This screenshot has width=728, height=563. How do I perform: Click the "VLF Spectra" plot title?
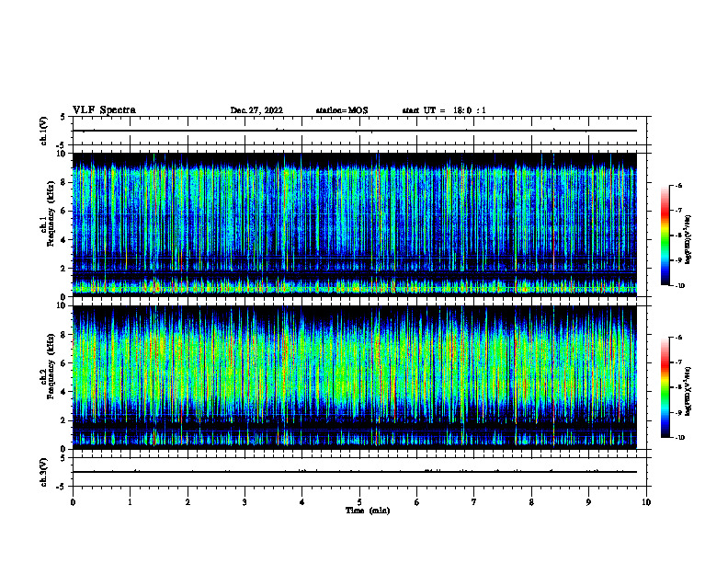(x=104, y=110)
